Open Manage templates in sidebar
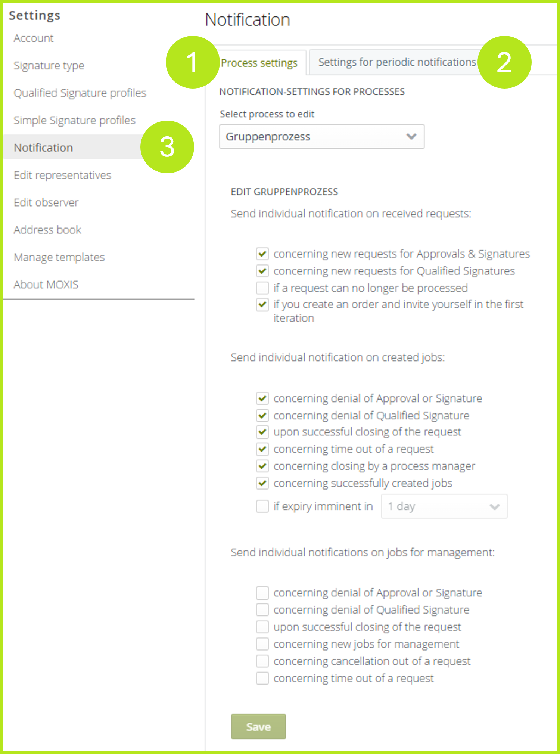This screenshot has width=560, height=754. pos(59,257)
